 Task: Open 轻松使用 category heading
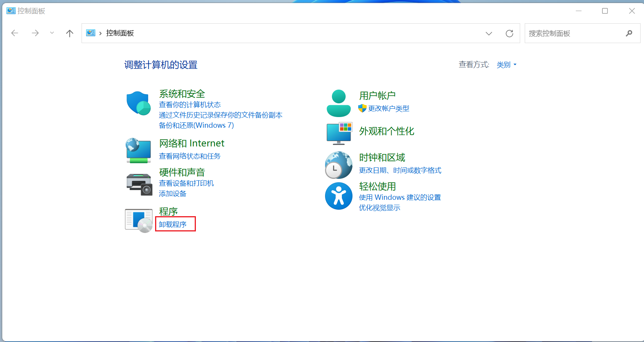coord(377,186)
